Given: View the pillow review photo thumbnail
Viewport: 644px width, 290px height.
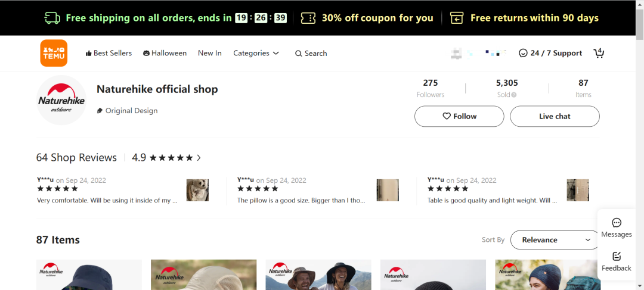Looking at the screenshot, I should (388, 190).
